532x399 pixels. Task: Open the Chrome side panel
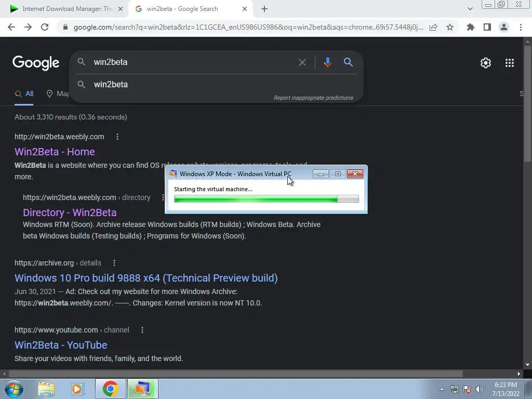(x=487, y=27)
